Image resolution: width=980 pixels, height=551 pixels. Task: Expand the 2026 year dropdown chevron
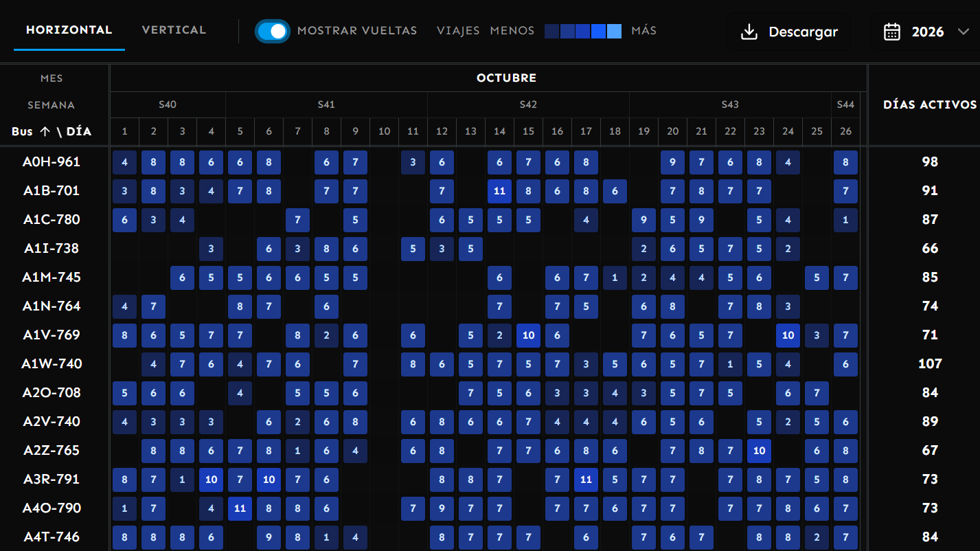pos(962,32)
